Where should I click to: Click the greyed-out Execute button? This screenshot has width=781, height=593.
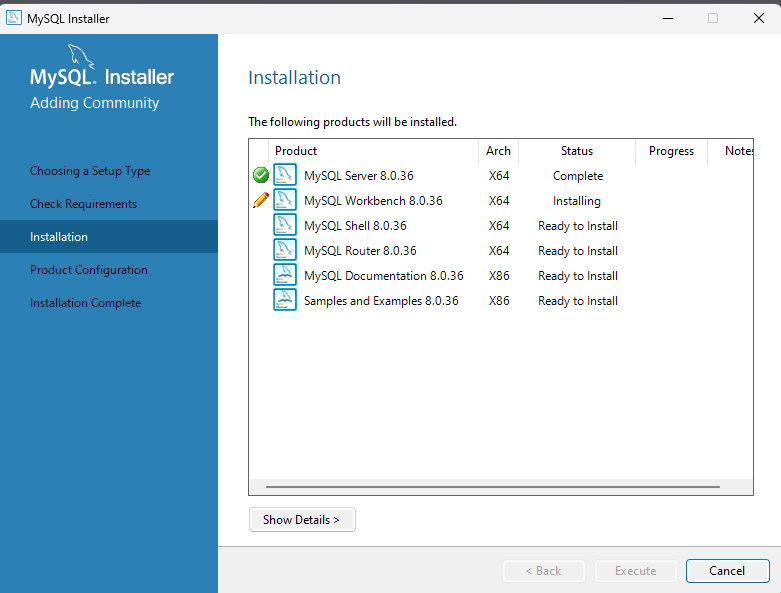coord(636,571)
